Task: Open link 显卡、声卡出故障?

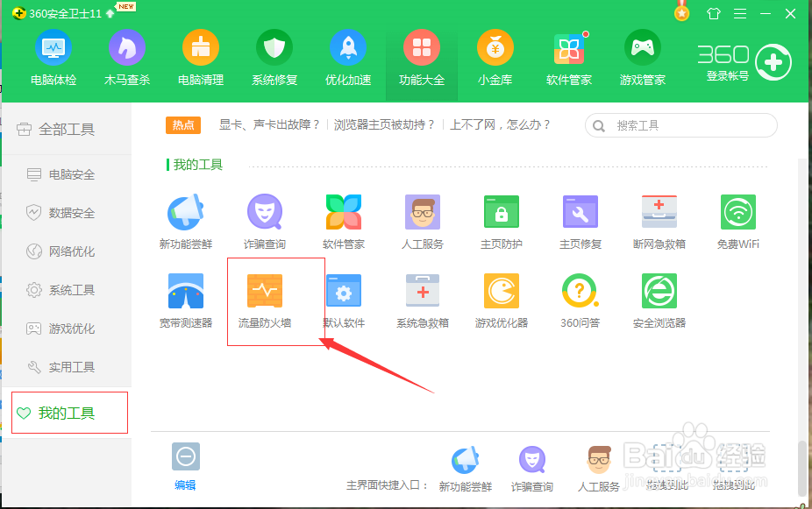Action: [269, 124]
